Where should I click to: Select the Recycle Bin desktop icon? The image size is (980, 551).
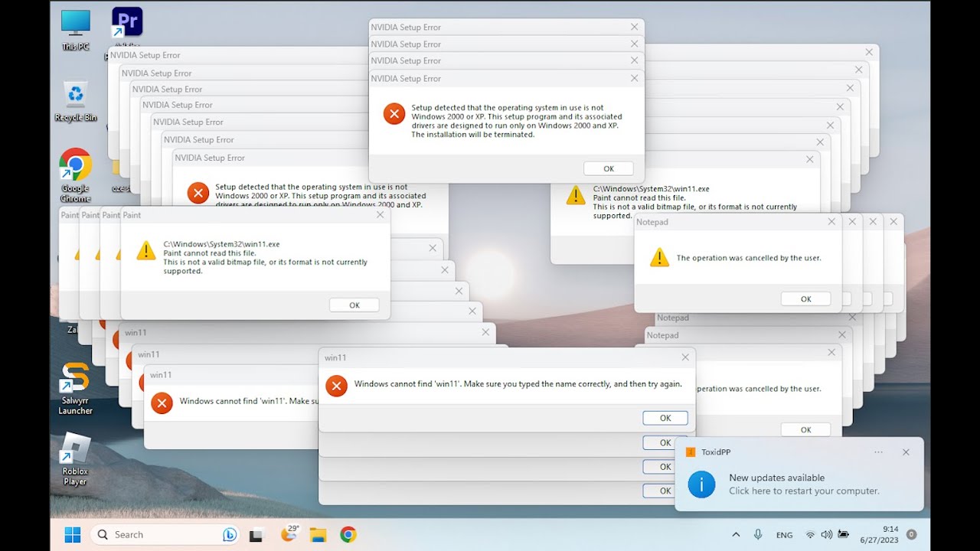point(76,102)
